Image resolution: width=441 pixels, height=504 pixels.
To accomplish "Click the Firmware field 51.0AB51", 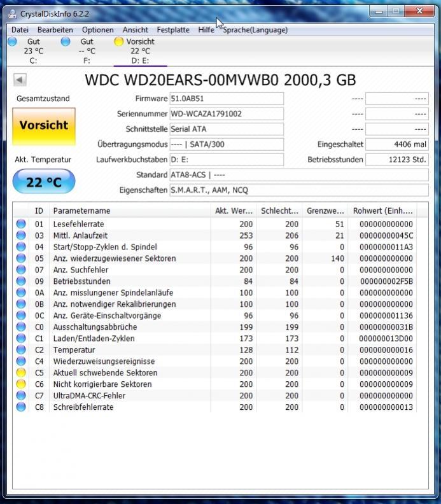I will tap(227, 99).
